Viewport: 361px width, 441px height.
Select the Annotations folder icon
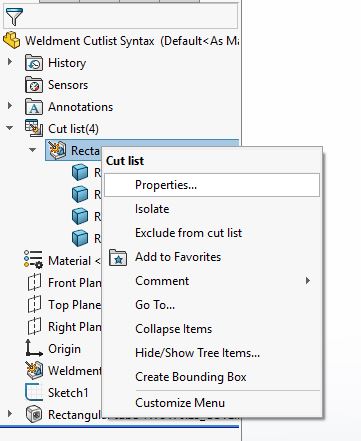(34, 107)
